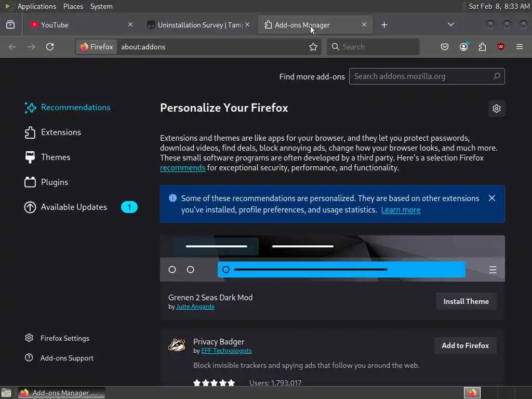Open a new tab with plus button
This screenshot has height=399, width=532.
(x=384, y=25)
